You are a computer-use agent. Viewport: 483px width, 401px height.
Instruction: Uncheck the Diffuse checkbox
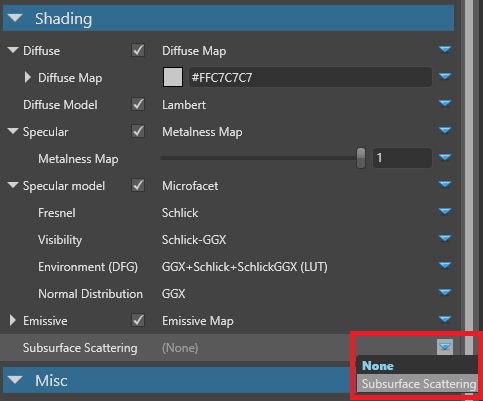click(x=138, y=51)
